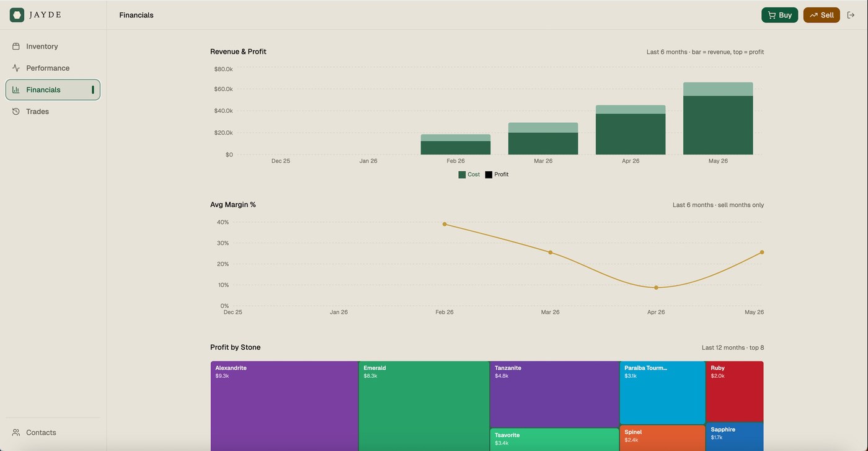Click the cart icon in Buy button

pos(771,15)
